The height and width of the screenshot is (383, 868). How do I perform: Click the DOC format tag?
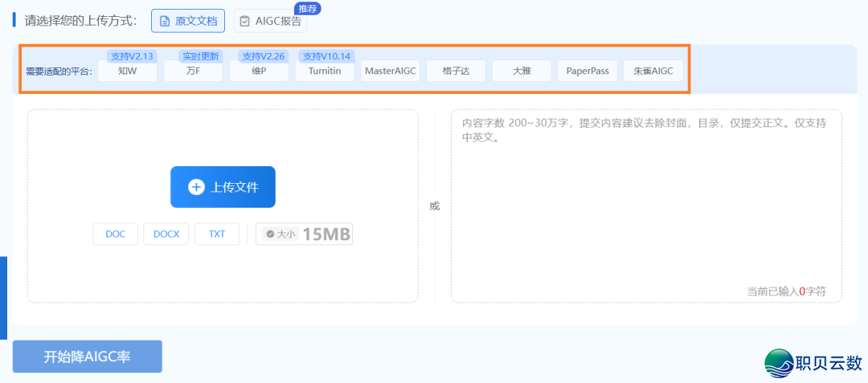pos(115,234)
